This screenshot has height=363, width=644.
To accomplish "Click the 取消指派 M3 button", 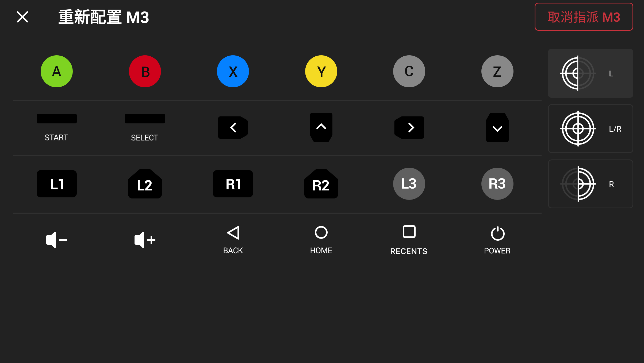I will click(584, 17).
